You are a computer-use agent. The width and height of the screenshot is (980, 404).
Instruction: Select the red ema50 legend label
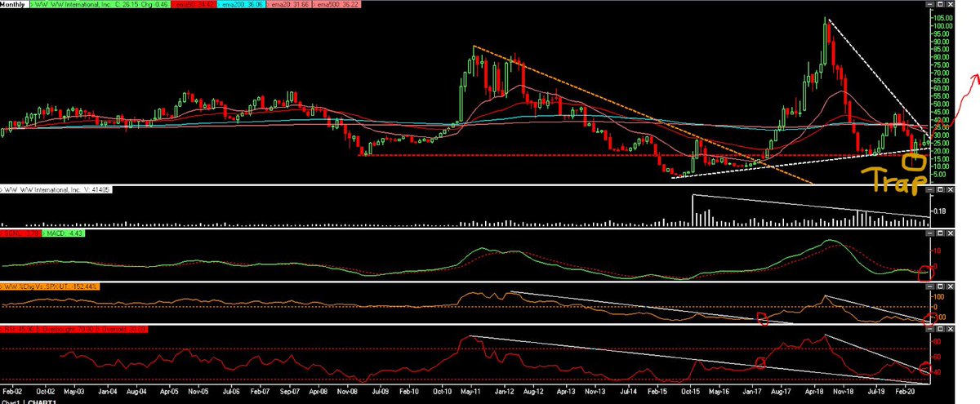194,4
